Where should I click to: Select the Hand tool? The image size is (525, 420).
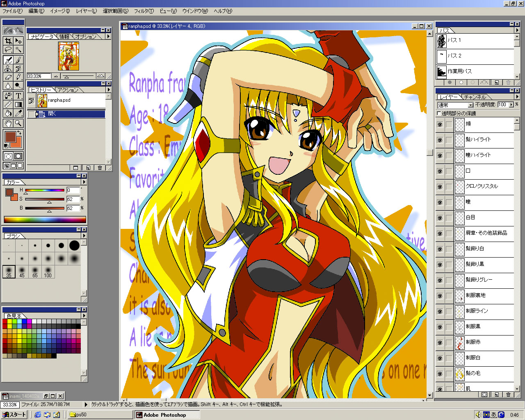click(8, 123)
